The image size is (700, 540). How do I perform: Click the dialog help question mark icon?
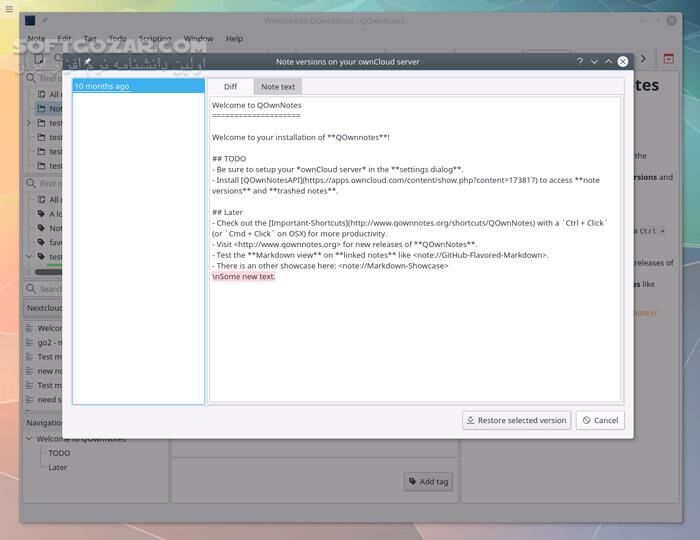(579, 61)
